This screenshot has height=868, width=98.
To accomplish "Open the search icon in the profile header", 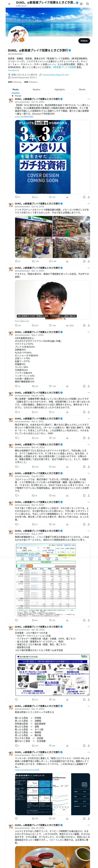I will pyautogui.click(x=88, y=4).
